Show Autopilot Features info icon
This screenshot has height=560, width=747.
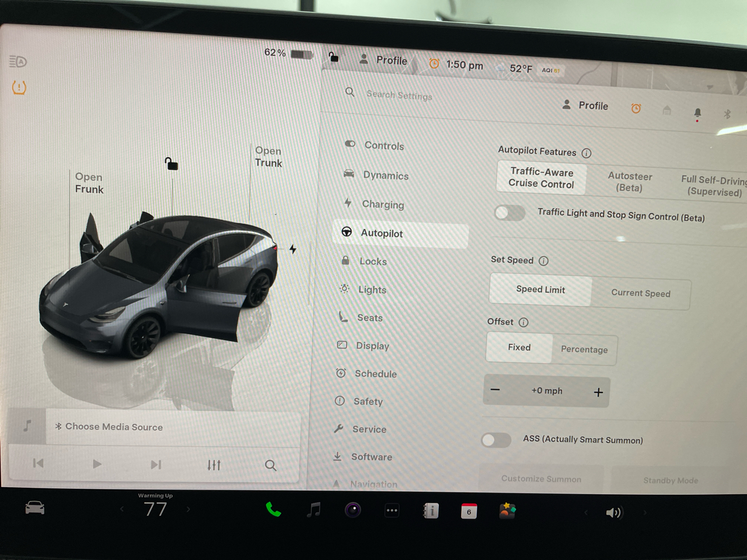(x=587, y=153)
